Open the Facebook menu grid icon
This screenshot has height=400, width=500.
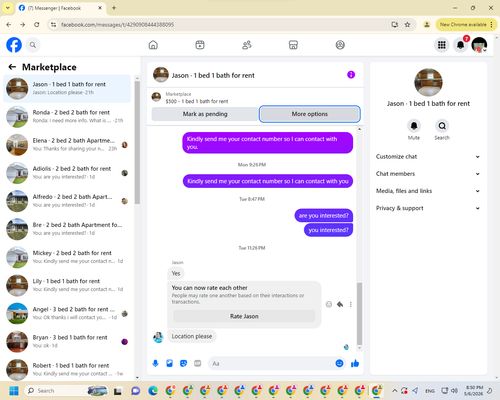442,45
